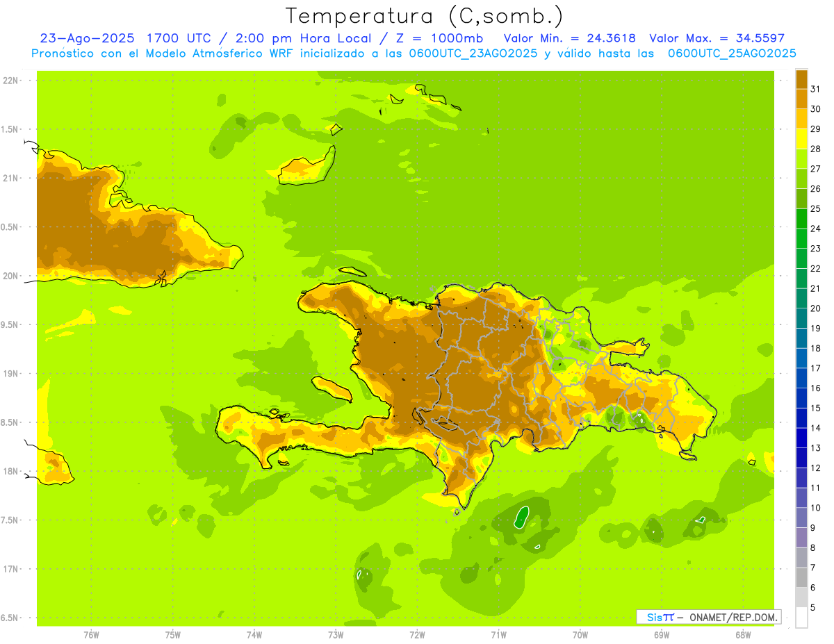
Task: Click the 72W longitude axis label
Action: (x=417, y=634)
